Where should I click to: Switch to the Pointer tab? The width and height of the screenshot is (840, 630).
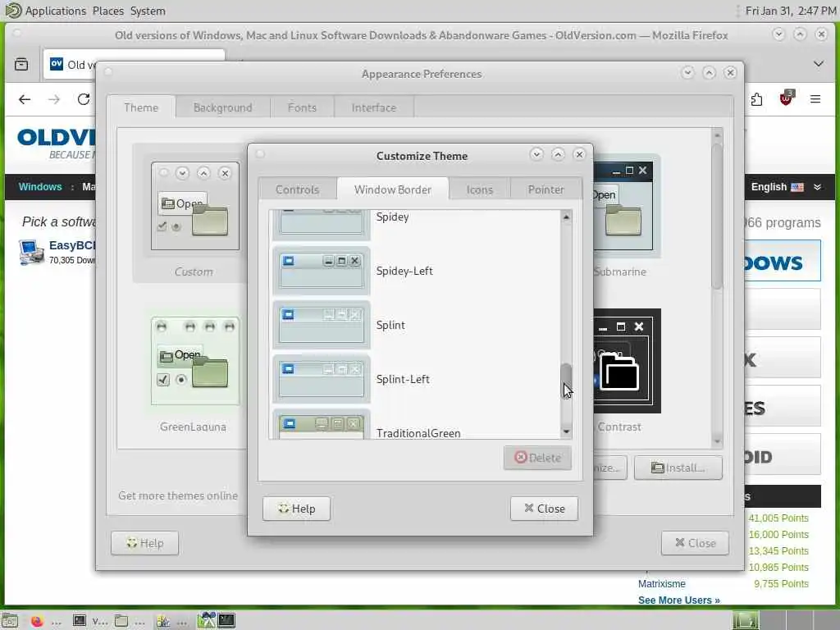[x=546, y=189]
